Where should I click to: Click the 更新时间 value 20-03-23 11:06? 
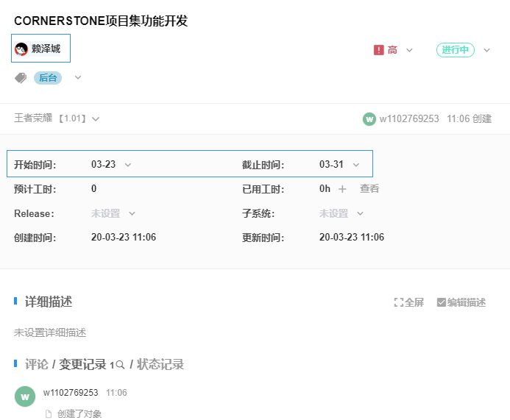point(352,238)
